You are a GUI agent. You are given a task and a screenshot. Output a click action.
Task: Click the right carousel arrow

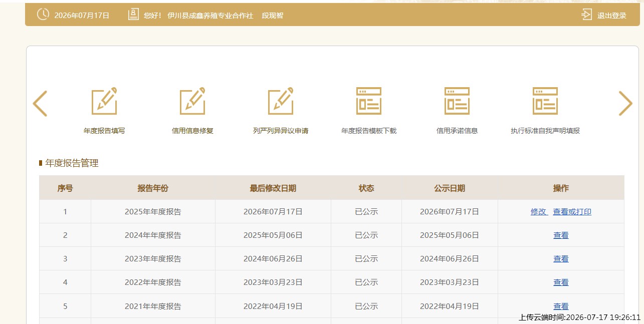click(x=625, y=104)
